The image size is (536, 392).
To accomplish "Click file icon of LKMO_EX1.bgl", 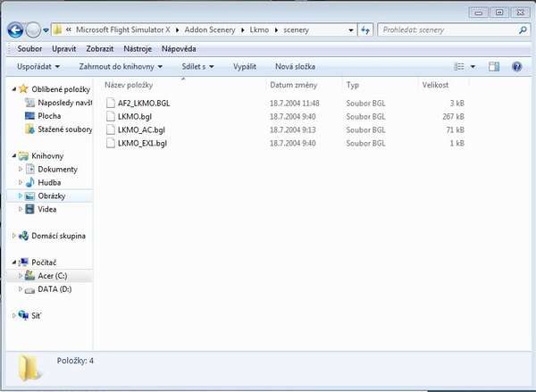I will 111,143.
